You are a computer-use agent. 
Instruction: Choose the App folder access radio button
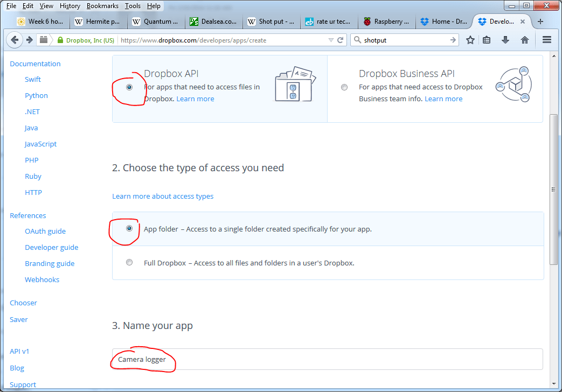(129, 228)
